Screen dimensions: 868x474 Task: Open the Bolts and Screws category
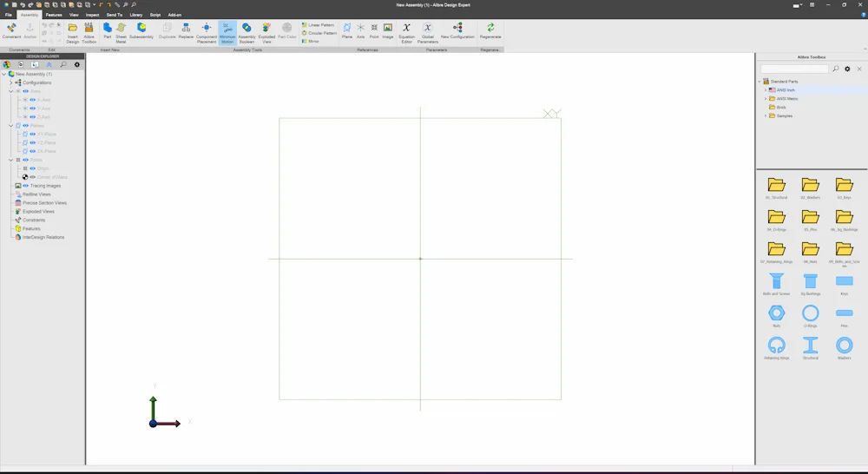pos(776,284)
